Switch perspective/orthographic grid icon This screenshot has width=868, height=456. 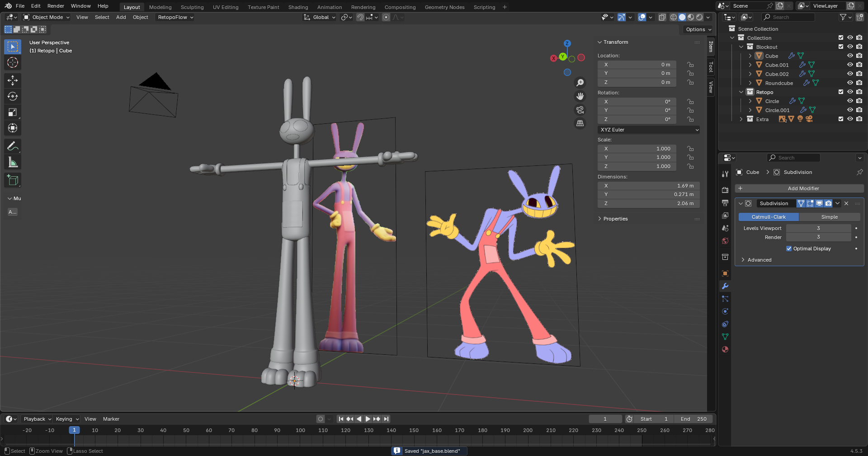pyautogui.click(x=580, y=123)
